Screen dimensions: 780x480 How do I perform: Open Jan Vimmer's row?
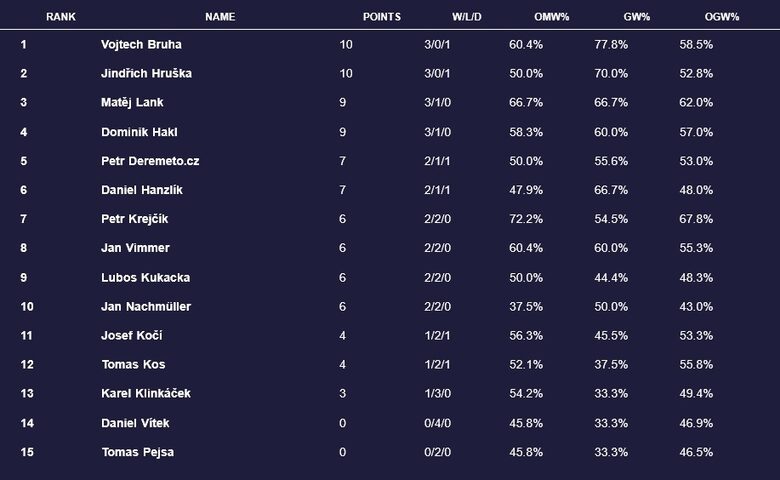tap(135, 248)
